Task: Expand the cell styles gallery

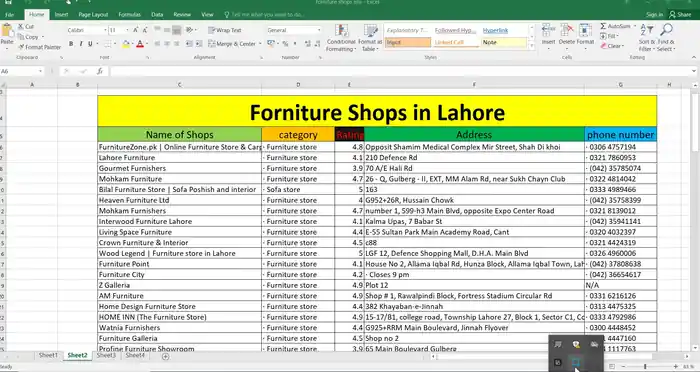Action: point(531,46)
